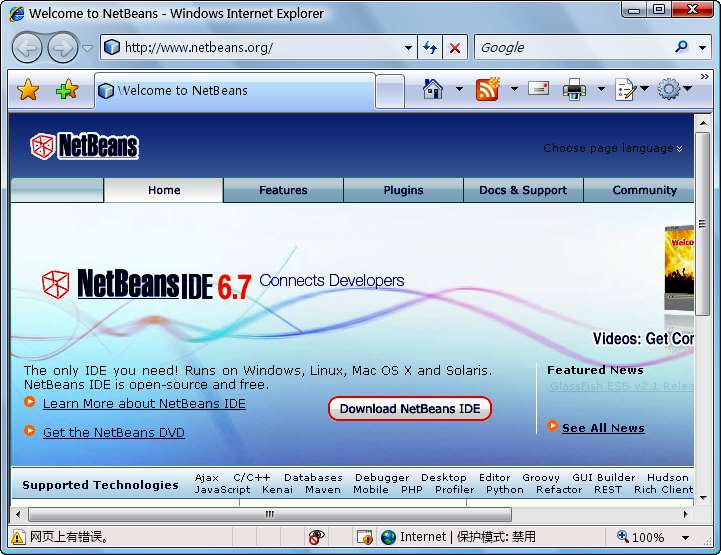The image size is (721, 555).
Task: Open the zoom level dropdown arrow
Action: (x=684, y=537)
